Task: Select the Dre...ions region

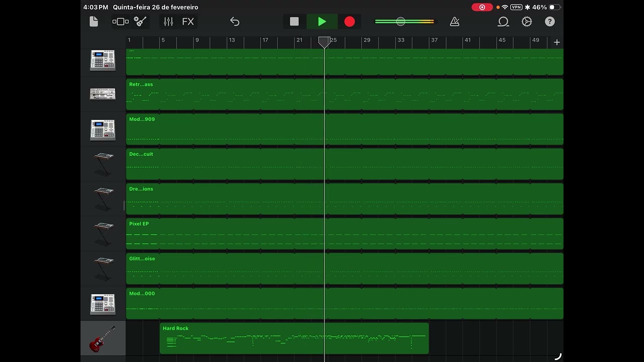Action: 345,199
